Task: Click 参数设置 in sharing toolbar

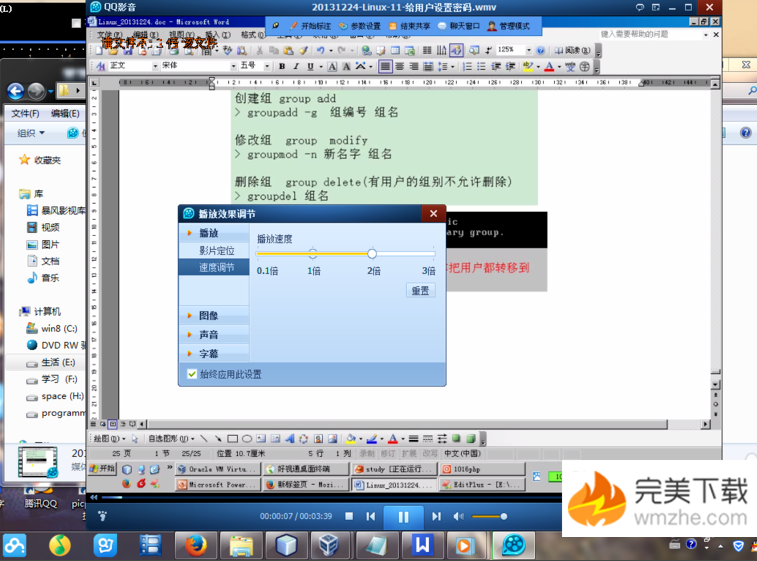Action: point(360,26)
